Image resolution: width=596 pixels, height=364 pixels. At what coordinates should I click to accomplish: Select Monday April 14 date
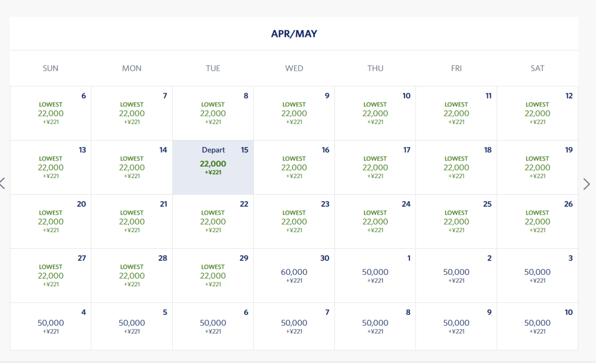point(132,168)
